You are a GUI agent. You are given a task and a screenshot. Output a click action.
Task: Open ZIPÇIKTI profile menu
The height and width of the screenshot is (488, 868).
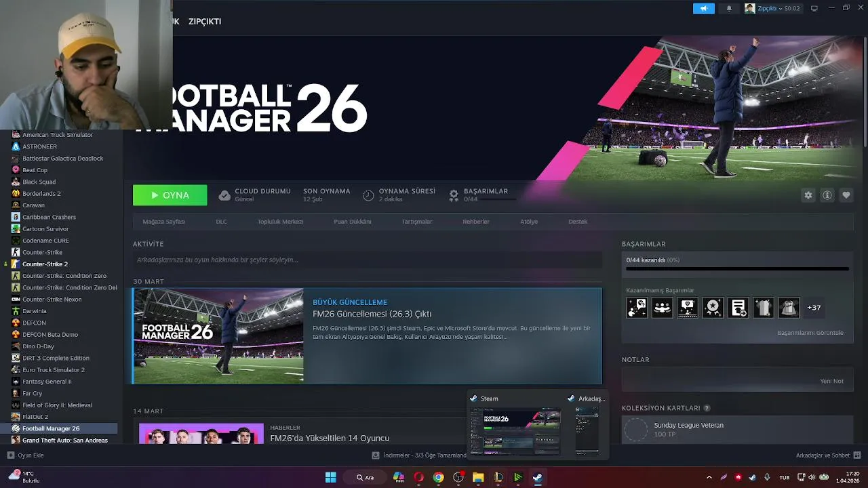pyautogui.click(x=205, y=21)
